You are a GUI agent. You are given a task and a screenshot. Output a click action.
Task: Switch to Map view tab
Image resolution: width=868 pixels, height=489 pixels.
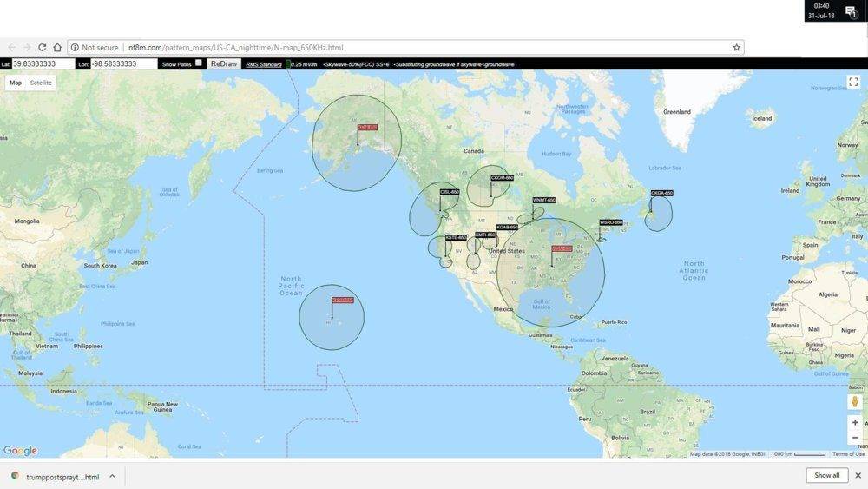(x=16, y=83)
